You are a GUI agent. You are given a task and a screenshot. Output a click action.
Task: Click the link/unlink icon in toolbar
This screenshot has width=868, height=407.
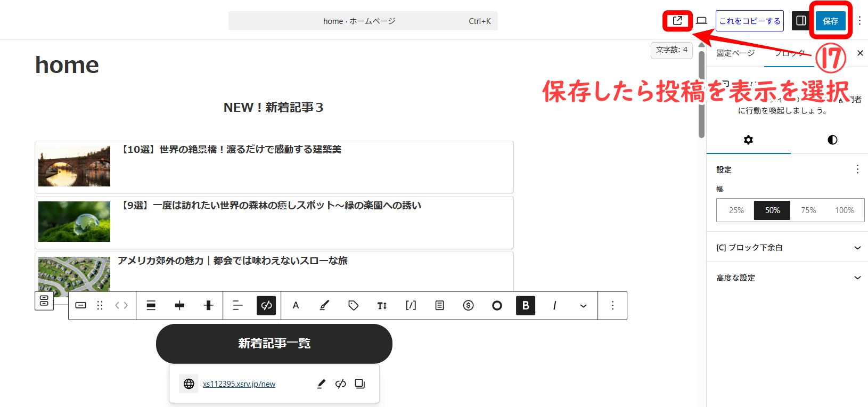[x=266, y=305]
